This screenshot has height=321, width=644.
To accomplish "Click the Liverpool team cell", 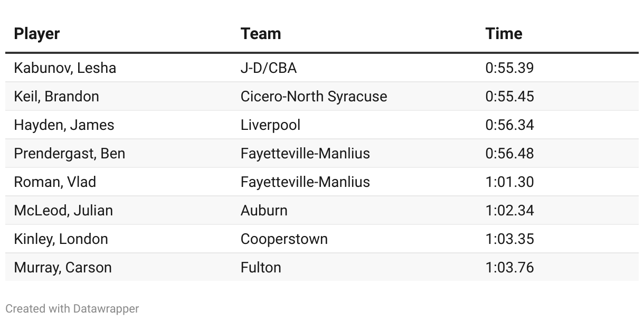I will coord(270,125).
